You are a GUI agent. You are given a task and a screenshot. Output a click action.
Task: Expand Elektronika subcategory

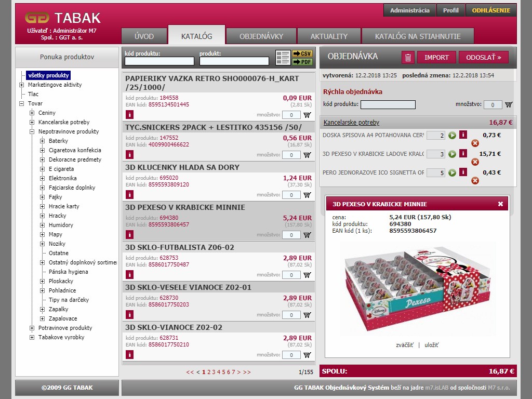click(43, 179)
